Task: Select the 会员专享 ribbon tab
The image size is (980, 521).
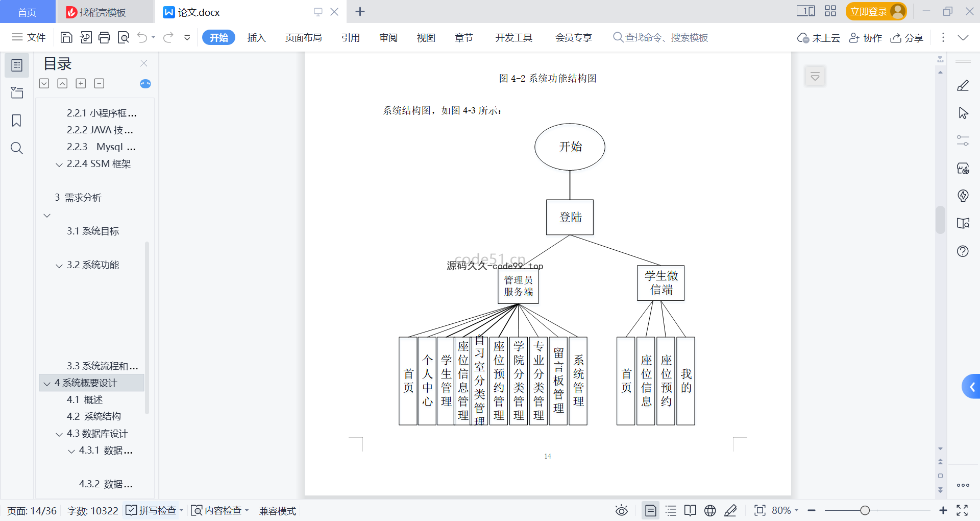Action: tap(574, 37)
